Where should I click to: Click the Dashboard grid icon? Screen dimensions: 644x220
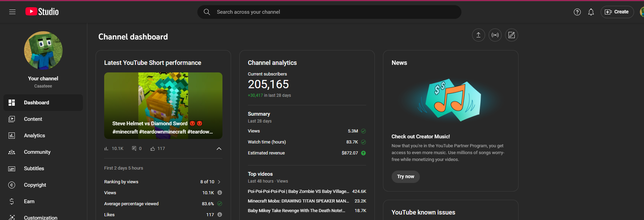click(12, 103)
